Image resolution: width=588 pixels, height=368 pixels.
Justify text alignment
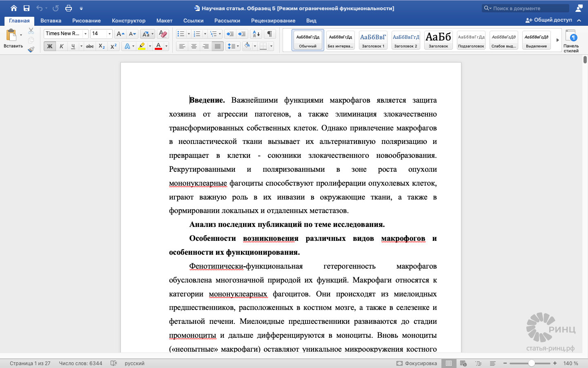tap(218, 46)
